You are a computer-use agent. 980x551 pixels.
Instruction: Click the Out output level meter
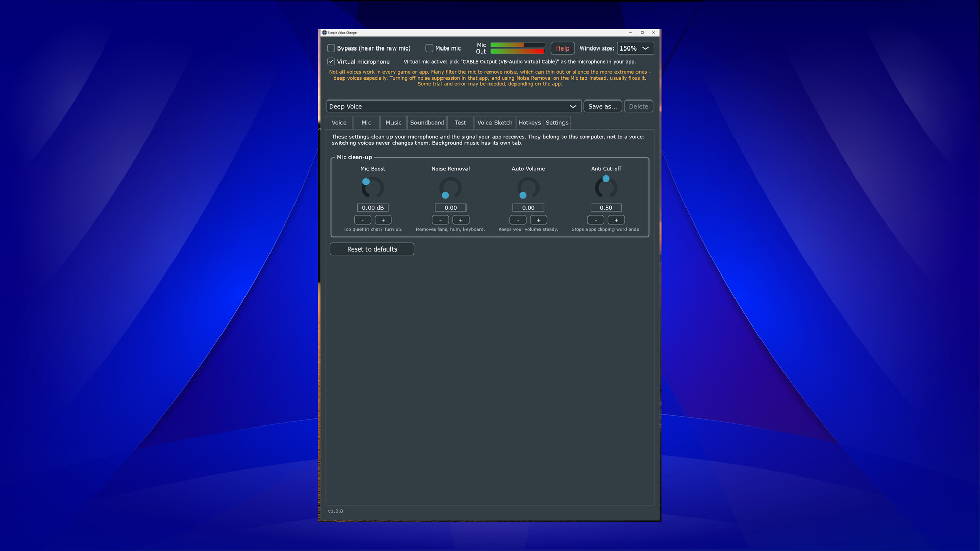517,52
